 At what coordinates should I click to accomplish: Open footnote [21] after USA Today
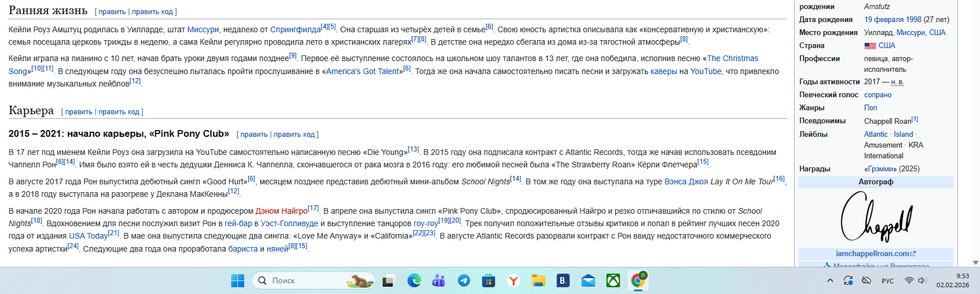(114, 233)
